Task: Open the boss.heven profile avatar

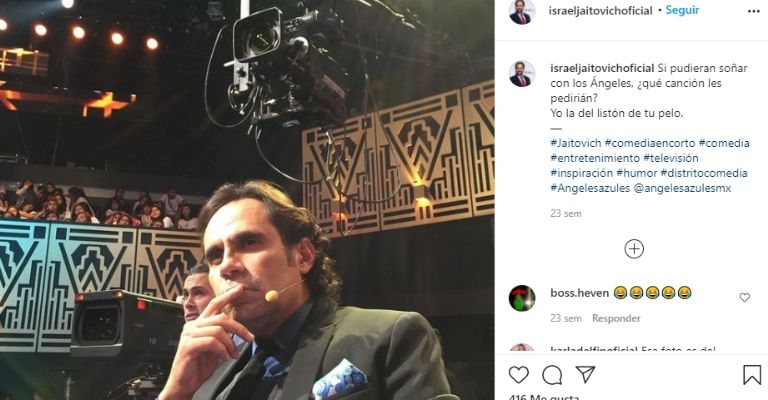Action: click(x=522, y=298)
